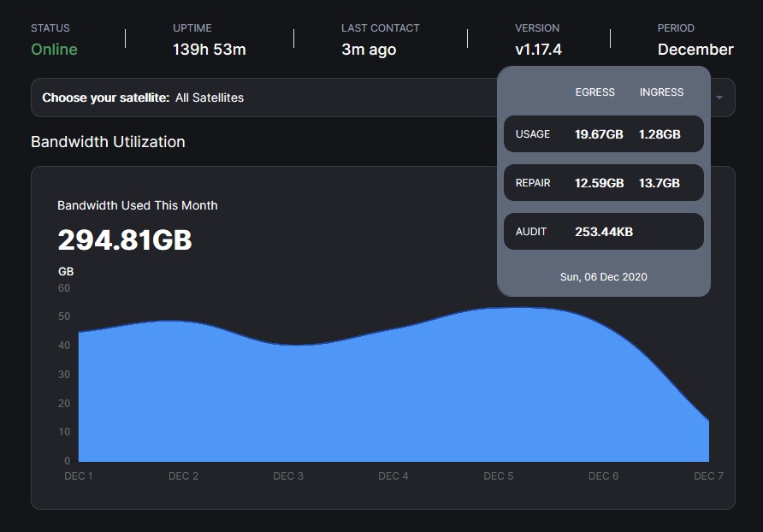This screenshot has height=532, width=763.
Task: Click the EGRESS column header
Action: pyautogui.click(x=594, y=92)
